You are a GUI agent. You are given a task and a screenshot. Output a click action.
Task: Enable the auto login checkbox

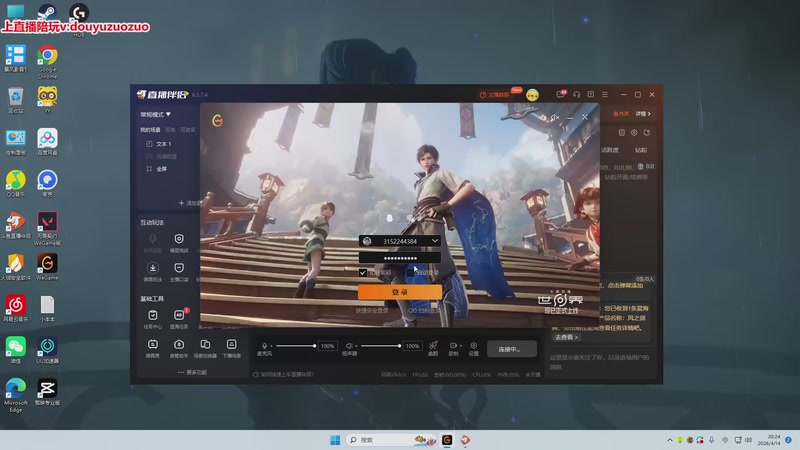(410, 272)
